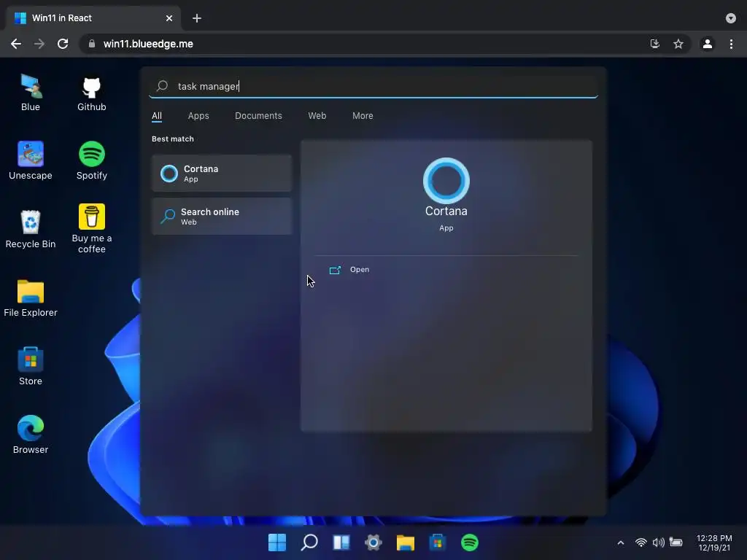The image size is (747, 560).
Task: Open the browser three-dot menu
Action: click(x=731, y=44)
